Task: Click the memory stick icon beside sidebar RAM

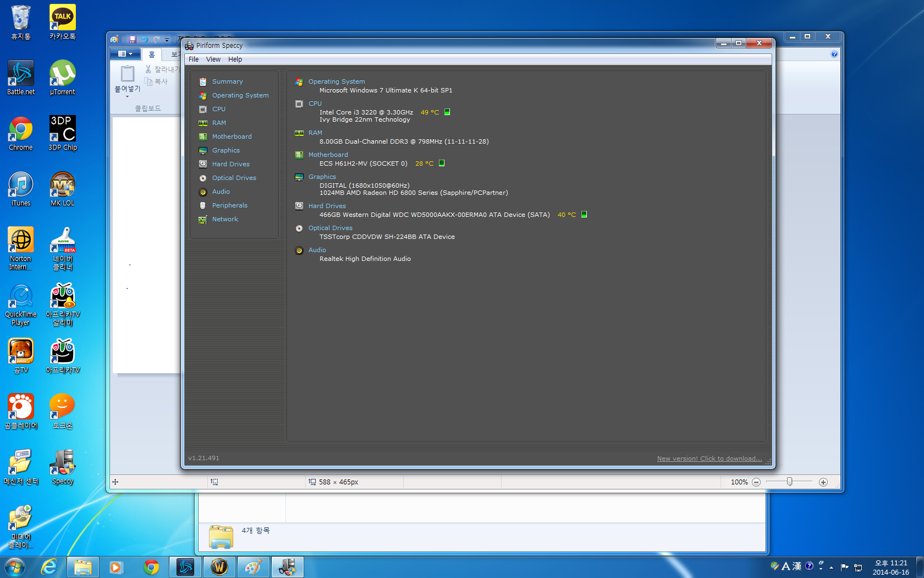Action: pyautogui.click(x=203, y=123)
